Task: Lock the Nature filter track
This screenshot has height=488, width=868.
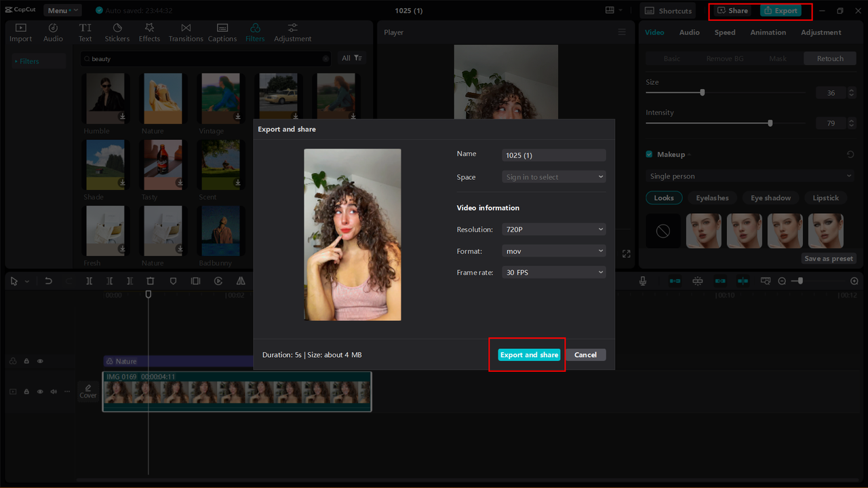Action: [26, 362]
